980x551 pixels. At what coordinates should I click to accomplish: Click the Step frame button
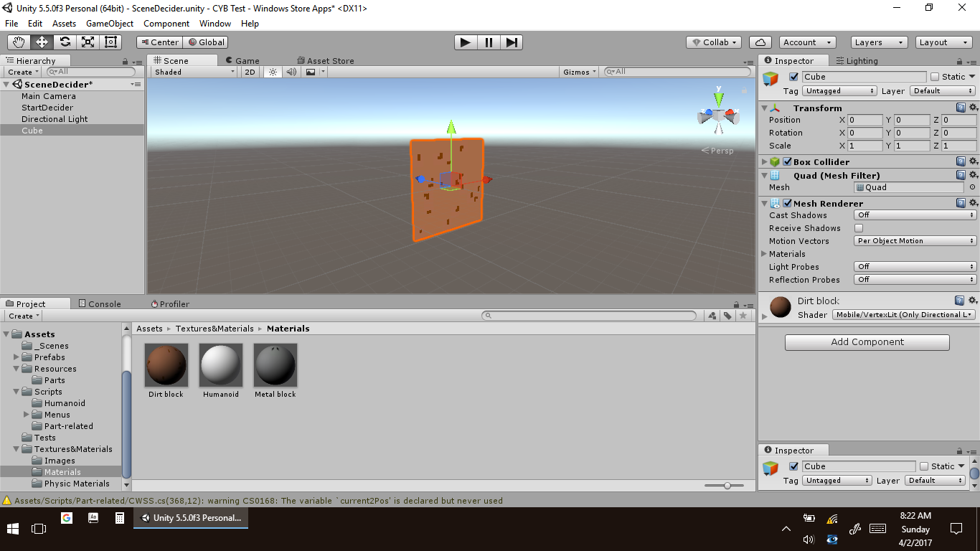tap(511, 42)
